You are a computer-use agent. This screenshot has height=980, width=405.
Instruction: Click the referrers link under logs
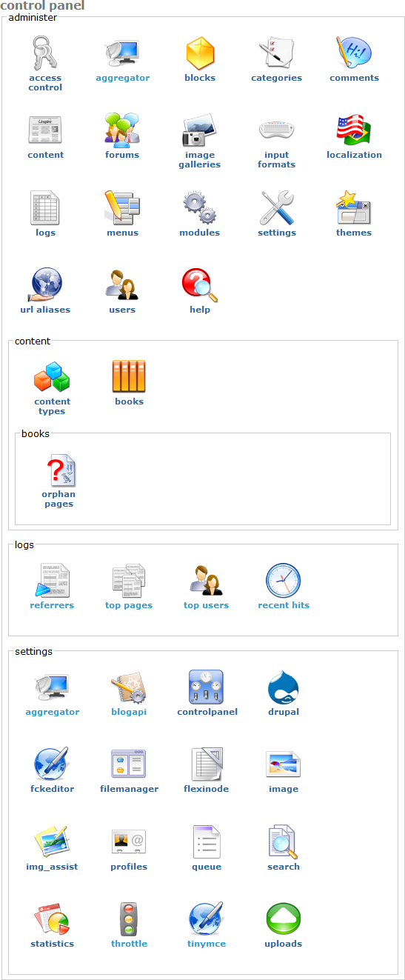coord(52,605)
